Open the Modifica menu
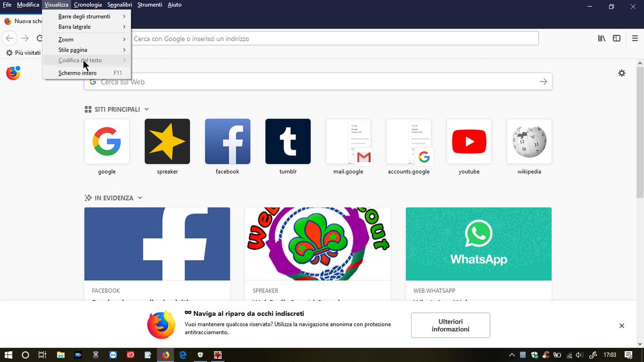This screenshot has width=644, height=362. [28, 5]
